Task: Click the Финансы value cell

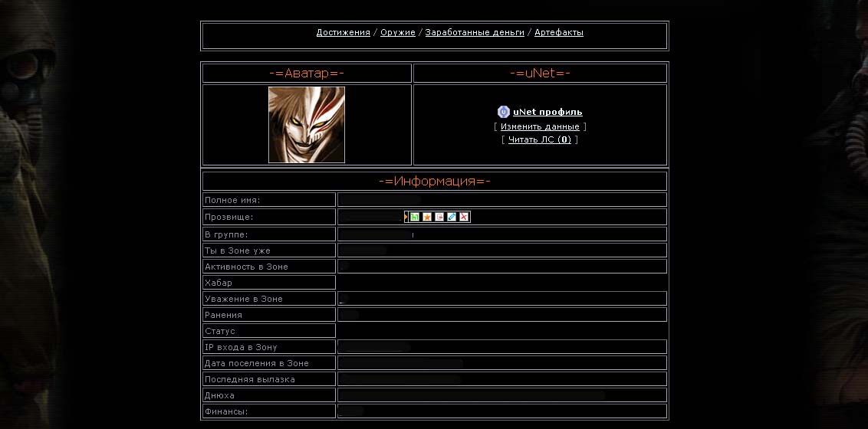Action: (x=502, y=411)
